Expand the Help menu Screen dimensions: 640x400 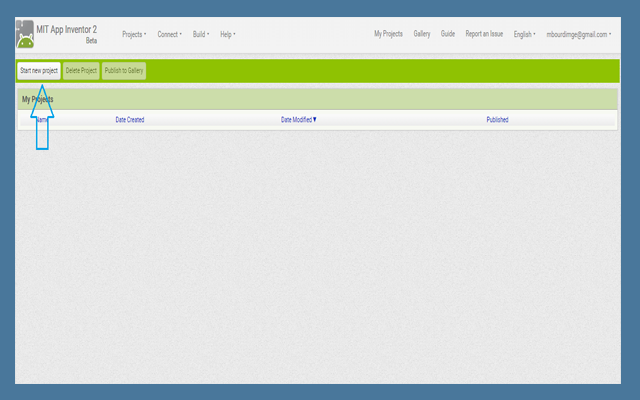227,34
